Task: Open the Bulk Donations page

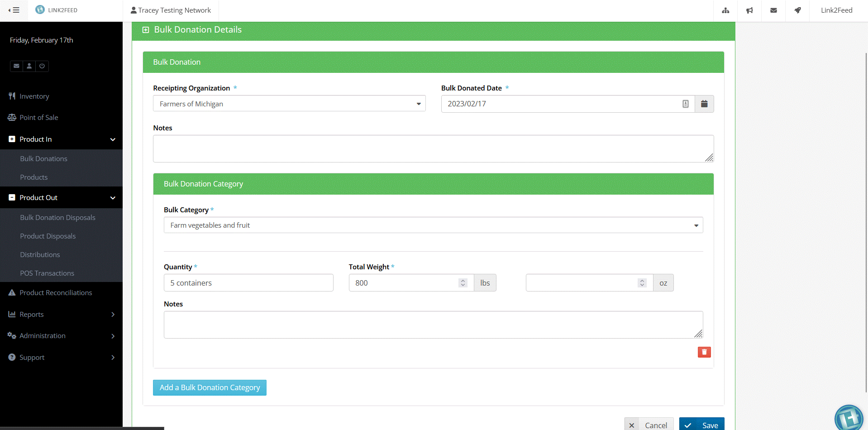Action: coord(43,158)
